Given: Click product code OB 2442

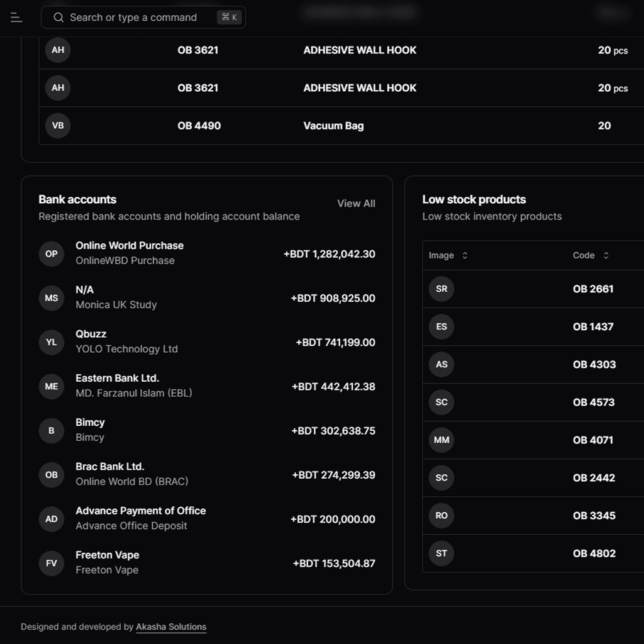Looking at the screenshot, I should (x=594, y=478).
